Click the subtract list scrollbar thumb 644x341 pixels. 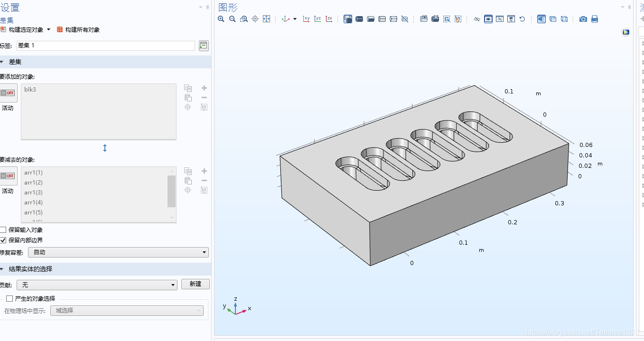point(172,191)
